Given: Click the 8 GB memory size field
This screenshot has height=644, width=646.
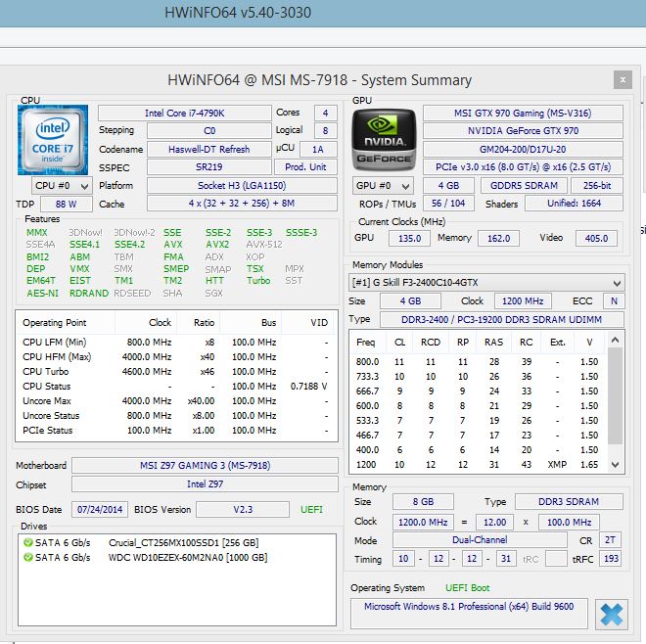Looking at the screenshot, I should 423,502.
